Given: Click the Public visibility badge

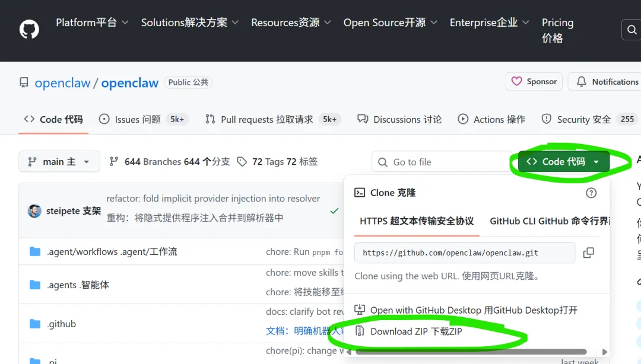Looking at the screenshot, I should (x=188, y=82).
